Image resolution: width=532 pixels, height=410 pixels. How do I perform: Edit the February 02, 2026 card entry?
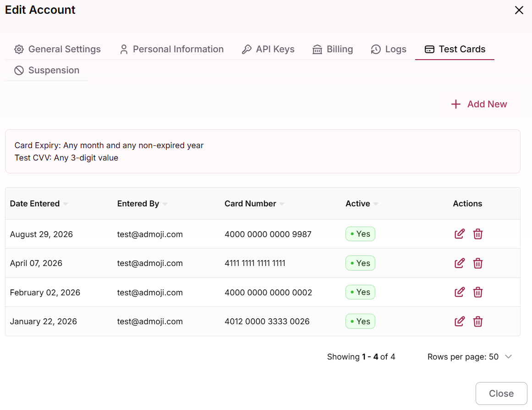460,292
